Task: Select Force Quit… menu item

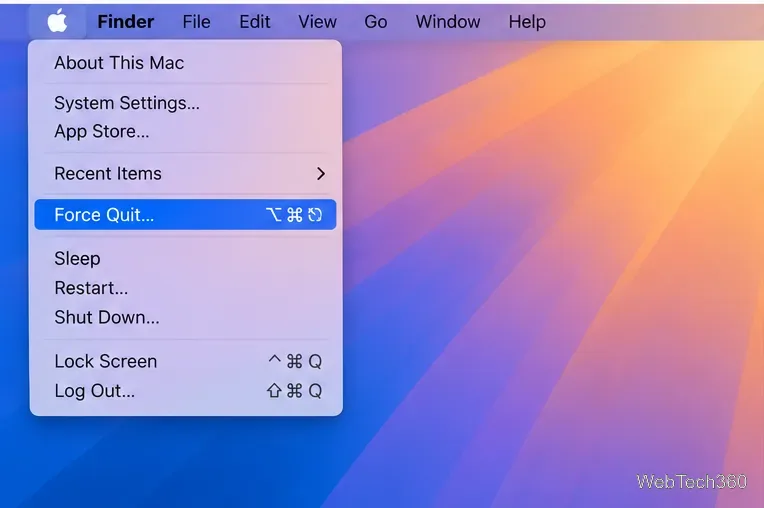Action: click(185, 215)
